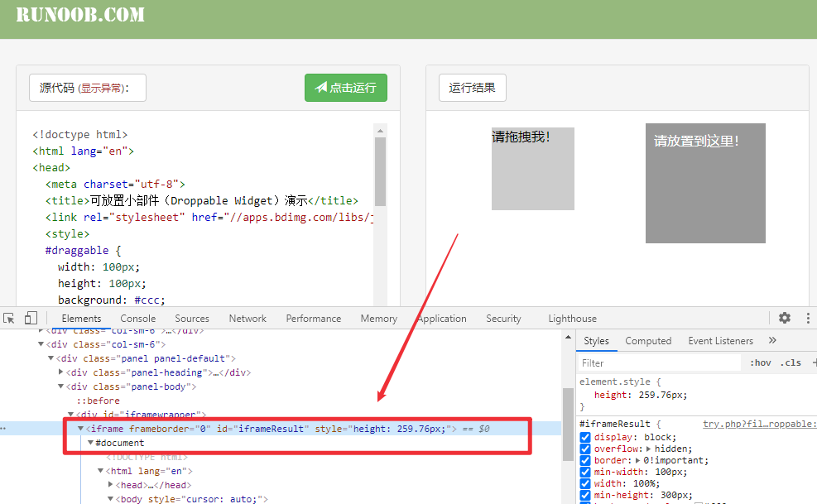Open element classes with .cls icon
The width and height of the screenshot is (817, 504).
click(x=789, y=362)
